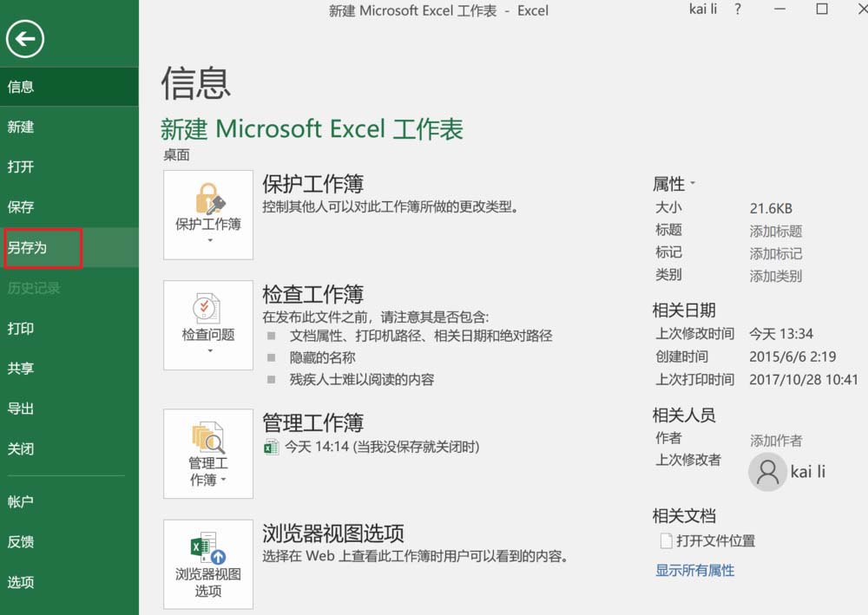Viewport: 868px width, 615px height.
Task: Open the 浏览器视图选项 Excel icon button
Action: click(208, 564)
